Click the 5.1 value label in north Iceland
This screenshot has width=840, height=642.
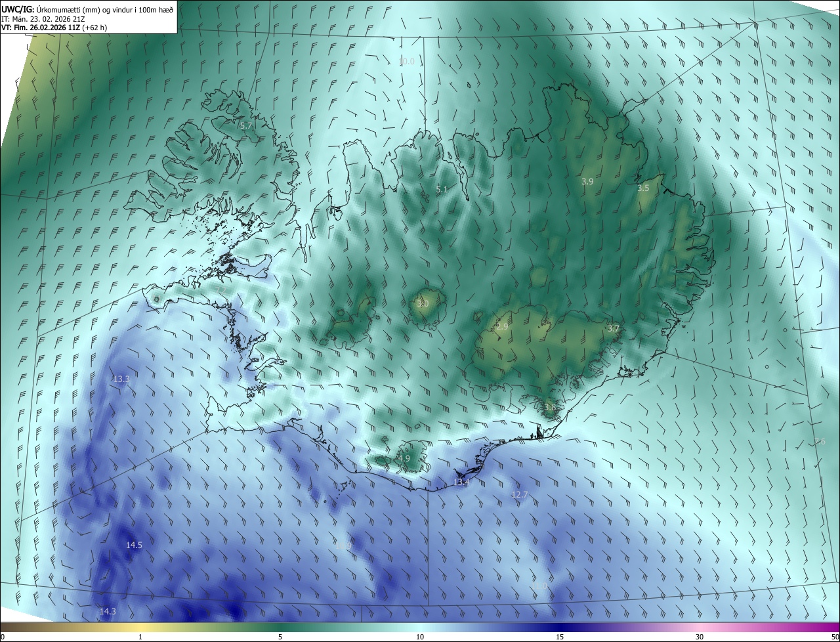pos(442,190)
